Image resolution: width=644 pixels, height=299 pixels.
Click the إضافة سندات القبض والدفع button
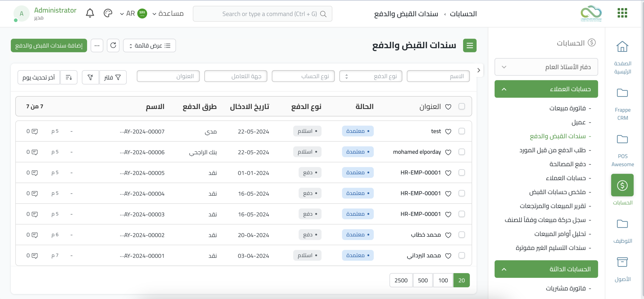[x=49, y=46]
